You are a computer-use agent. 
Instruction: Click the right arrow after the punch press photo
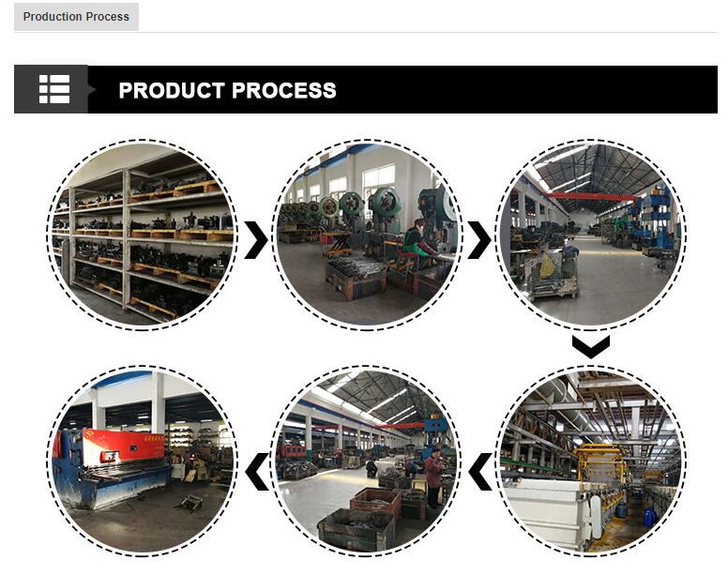(479, 240)
